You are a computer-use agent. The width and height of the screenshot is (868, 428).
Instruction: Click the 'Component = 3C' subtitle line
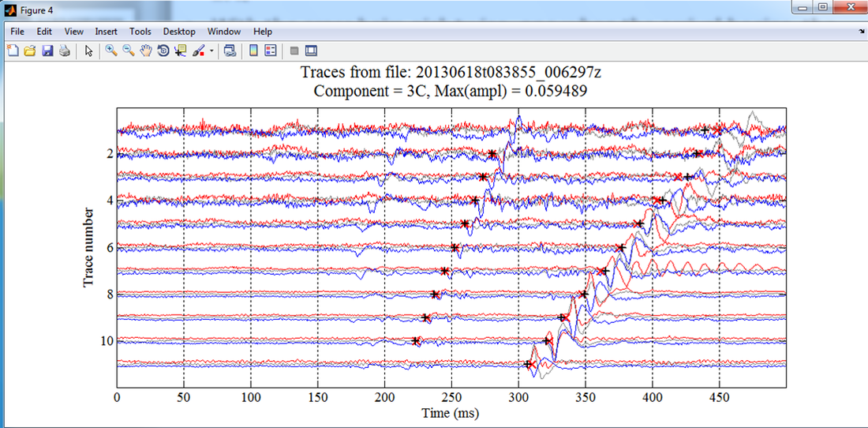click(x=450, y=91)
